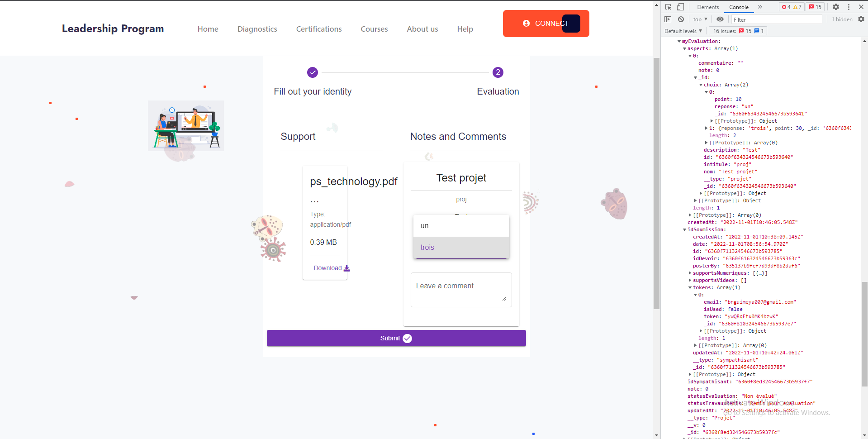Screen dimensions: 868x439
Task: Toggle the device toolbar icon
Action: [680, 7]
